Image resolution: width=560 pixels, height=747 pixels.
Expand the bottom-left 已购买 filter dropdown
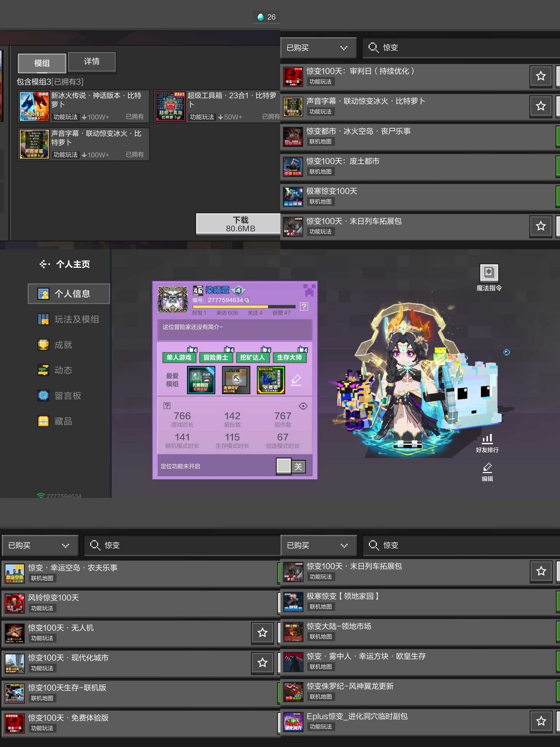[x=40, y=546]
